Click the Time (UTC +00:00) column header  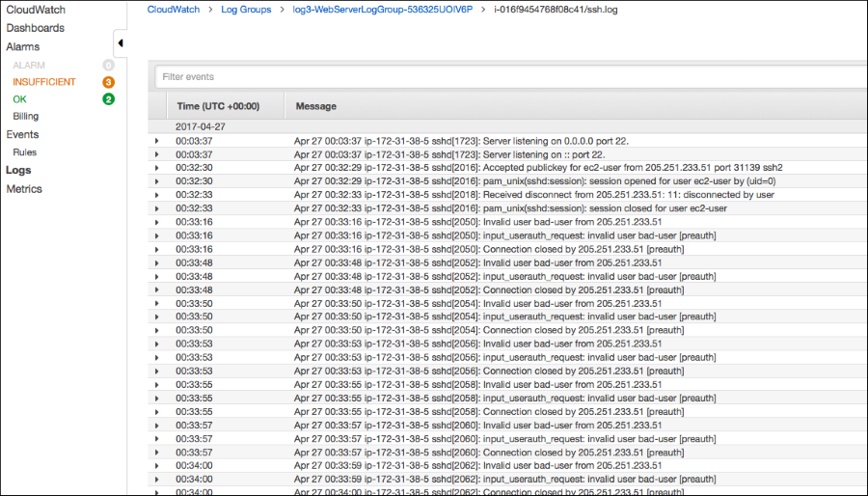click(218, 106)
